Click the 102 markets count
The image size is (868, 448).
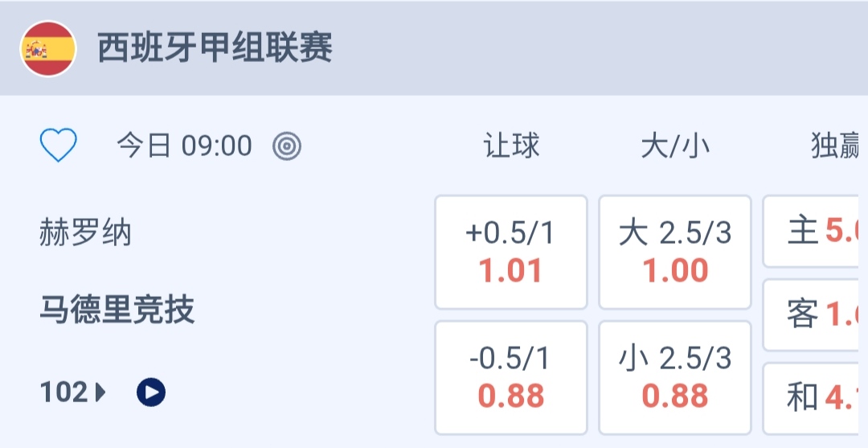63,393
